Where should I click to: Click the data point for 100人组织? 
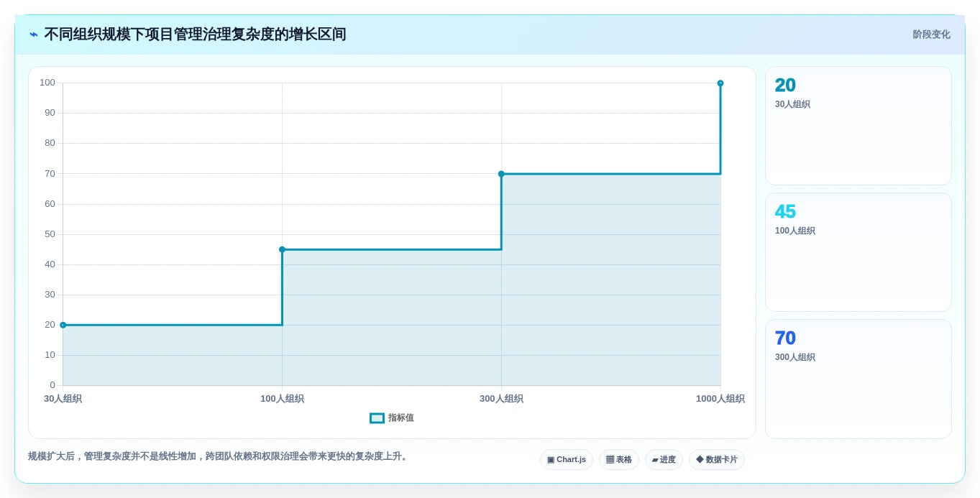(x=282, y=249)
